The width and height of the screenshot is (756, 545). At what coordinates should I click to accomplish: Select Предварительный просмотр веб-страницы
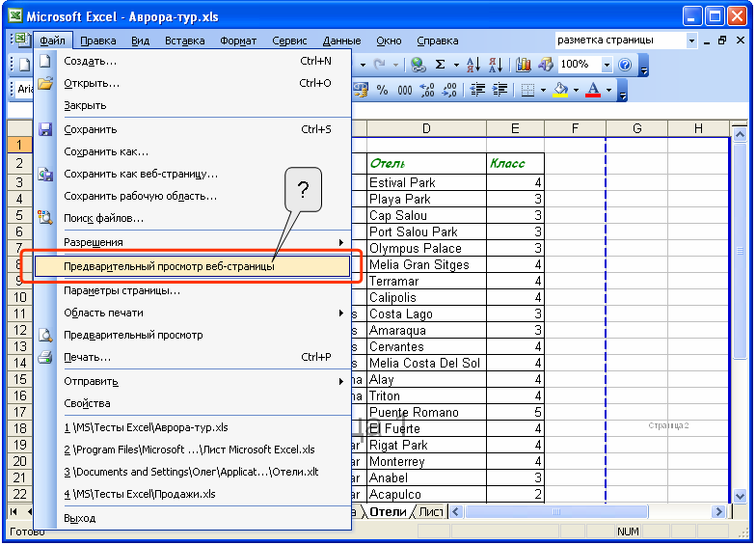[x=192, y=266]
